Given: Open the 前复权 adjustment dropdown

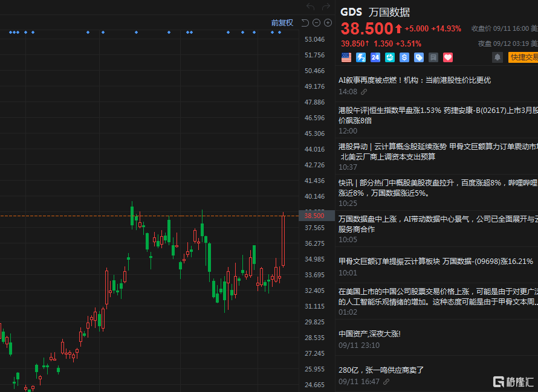Looking at the screenshot, I should (282, 23).
